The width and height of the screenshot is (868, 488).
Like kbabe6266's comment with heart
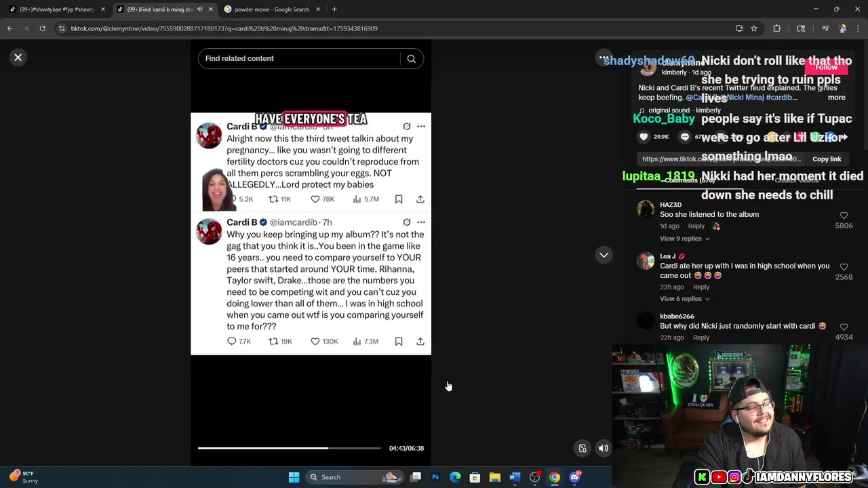[844, 327]
